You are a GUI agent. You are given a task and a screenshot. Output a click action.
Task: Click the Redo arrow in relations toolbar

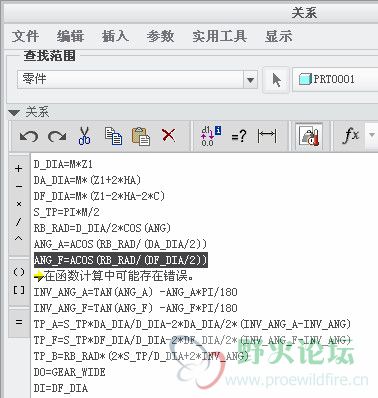tap(57, 136)
